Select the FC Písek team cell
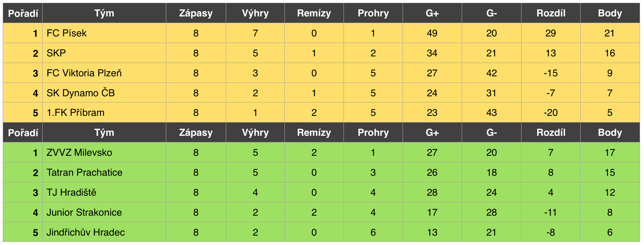Screen dimensions: 644x245 [x=104, y=33]
